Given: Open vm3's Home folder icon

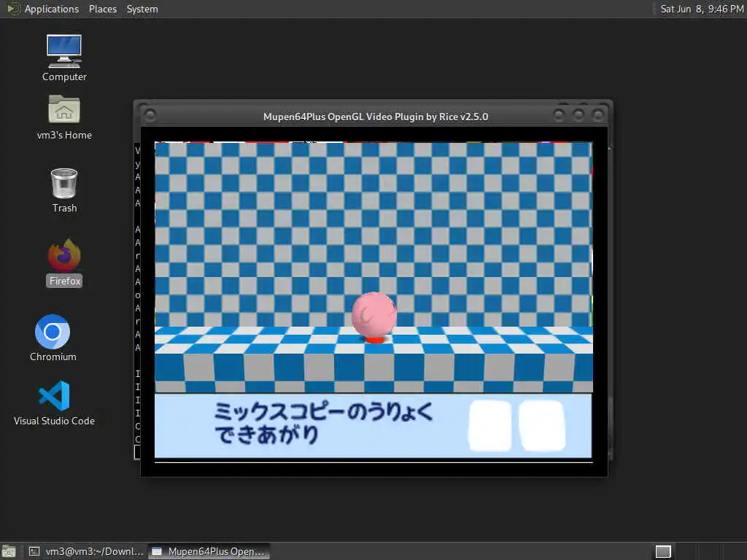Looking at the screenshot, I should point(64,117).
